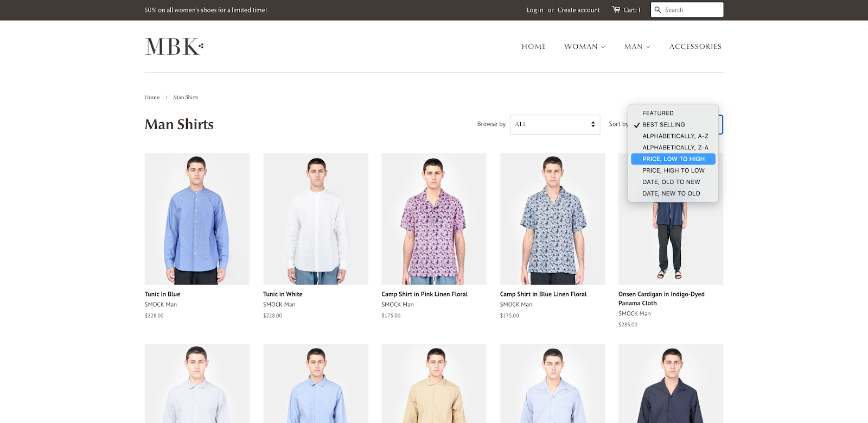This screenshot has height=423, width=868.
Task: Choose DATE, OLD TO NEW option
Action: [x=673, y=181]
